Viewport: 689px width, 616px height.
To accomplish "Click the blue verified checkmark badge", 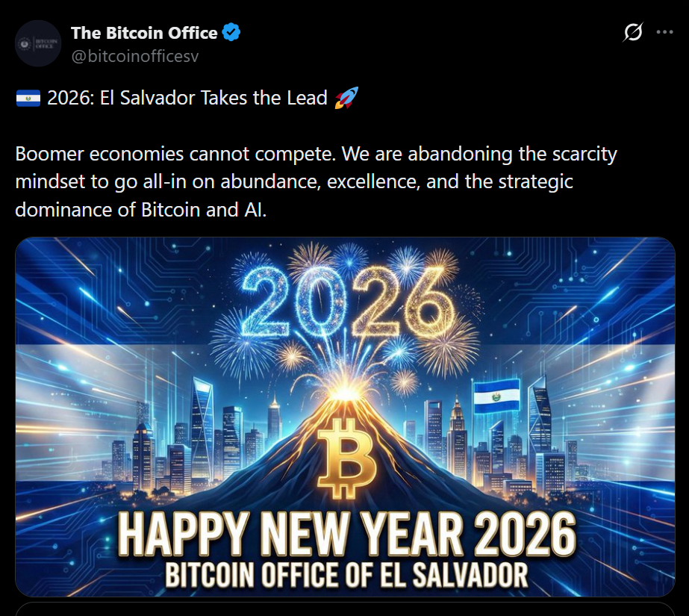I will 232,33.
